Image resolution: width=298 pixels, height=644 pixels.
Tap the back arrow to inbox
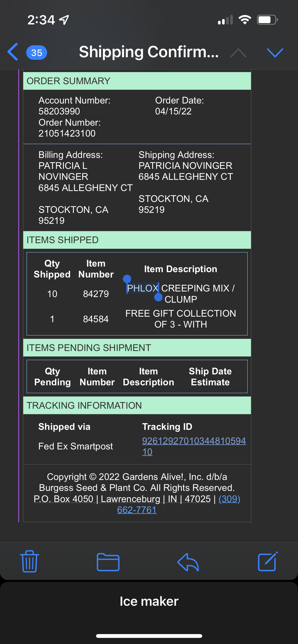pos(13,52)
